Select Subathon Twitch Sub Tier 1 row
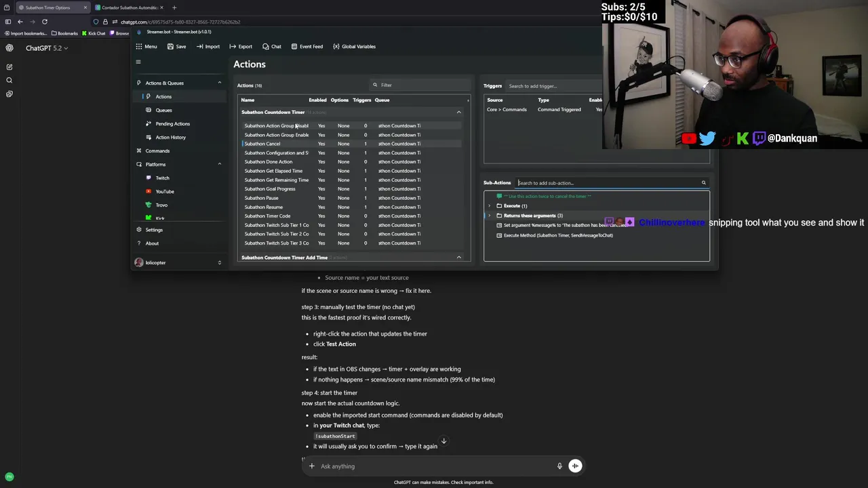 tap(351, 225)
